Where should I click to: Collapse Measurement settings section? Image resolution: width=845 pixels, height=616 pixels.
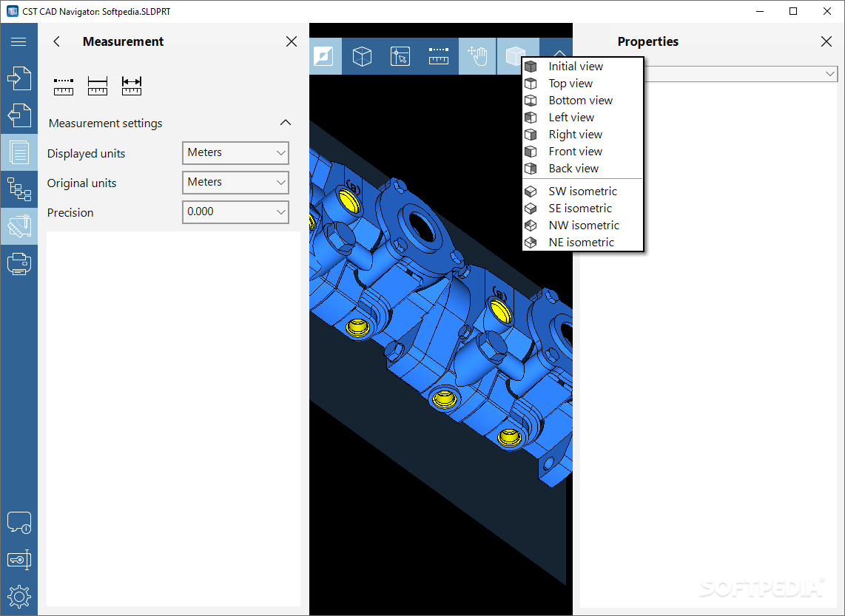pyautogui.click(x=286, y=123)
